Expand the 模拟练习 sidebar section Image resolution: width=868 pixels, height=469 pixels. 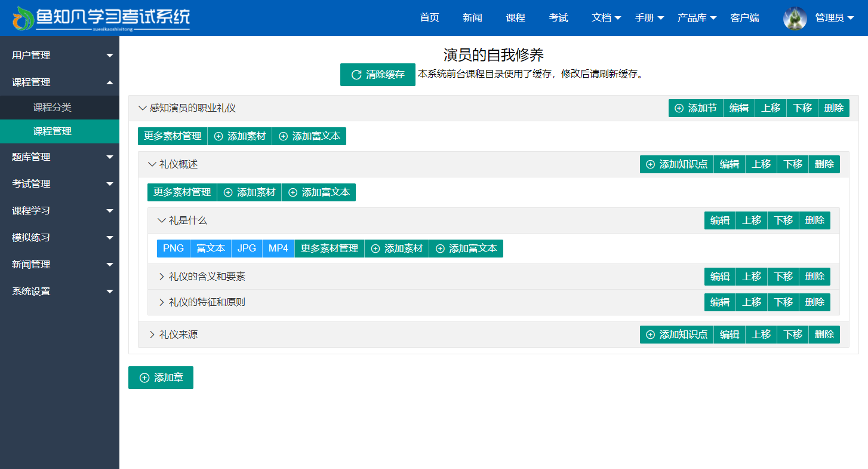pos(60,237)
